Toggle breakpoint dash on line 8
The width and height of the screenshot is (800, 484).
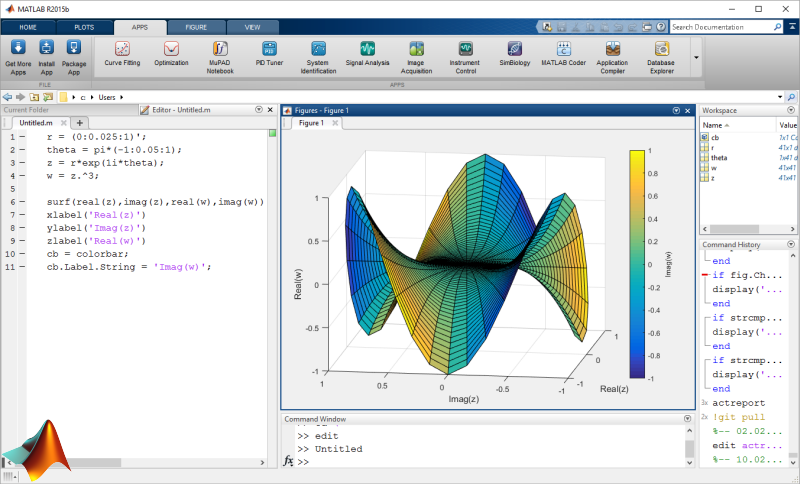(x=22, y=228)
